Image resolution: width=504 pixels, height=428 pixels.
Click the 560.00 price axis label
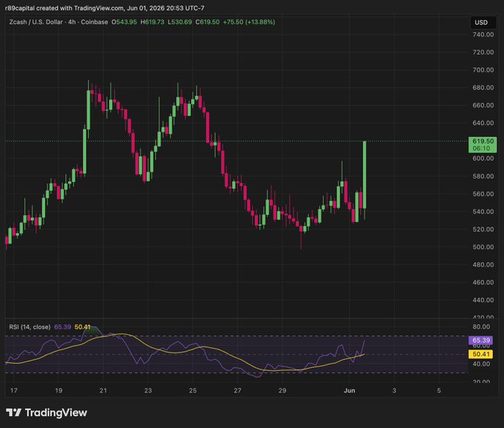[x=483, y=194]
